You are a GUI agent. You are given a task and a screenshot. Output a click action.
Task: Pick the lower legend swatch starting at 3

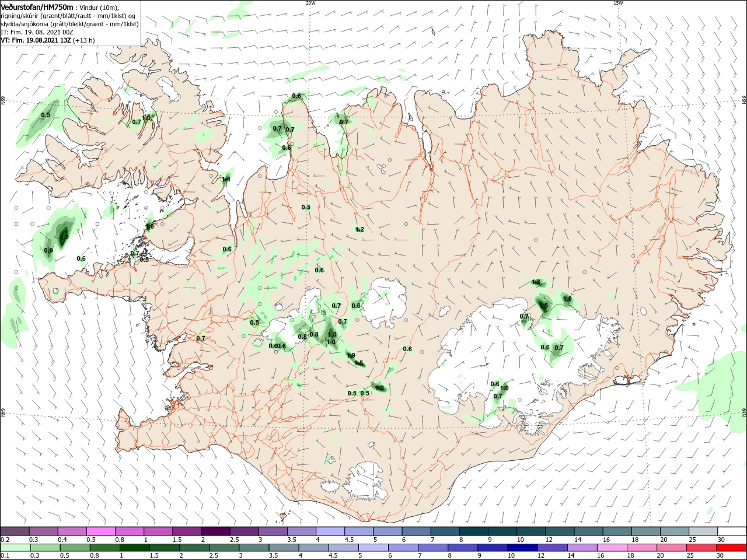tap(254, 548)
